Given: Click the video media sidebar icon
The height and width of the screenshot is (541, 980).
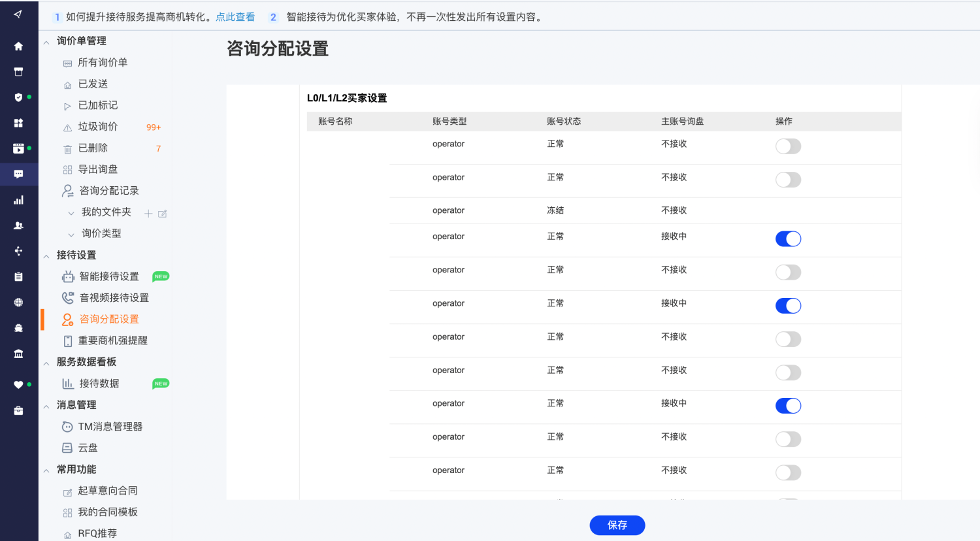Looking at the screenshot, I should [18, 149].
